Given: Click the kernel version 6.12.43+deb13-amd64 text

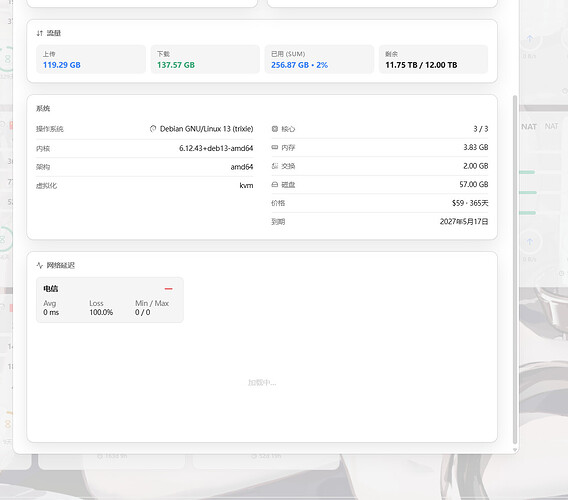Looking at the screenshot, I should coord(216,148).
